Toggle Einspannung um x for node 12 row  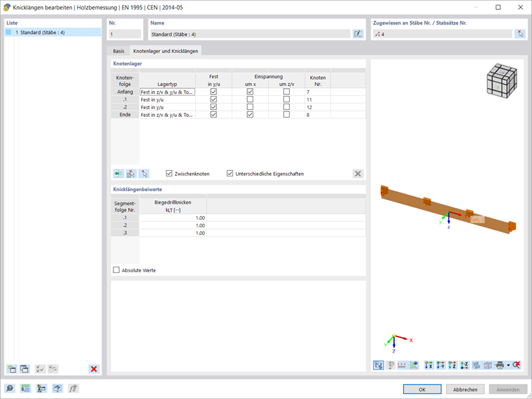[x=250, y=107]
